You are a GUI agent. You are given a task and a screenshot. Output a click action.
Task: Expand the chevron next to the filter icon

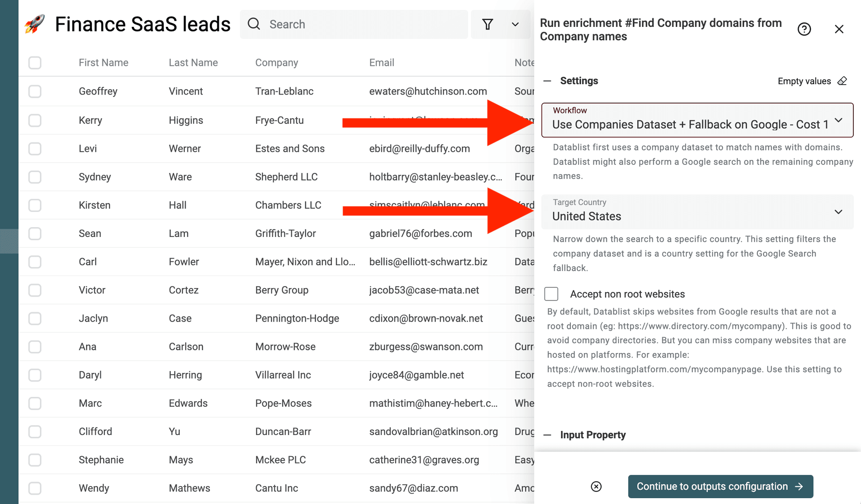pyautogui.click(x=515, y=24)
